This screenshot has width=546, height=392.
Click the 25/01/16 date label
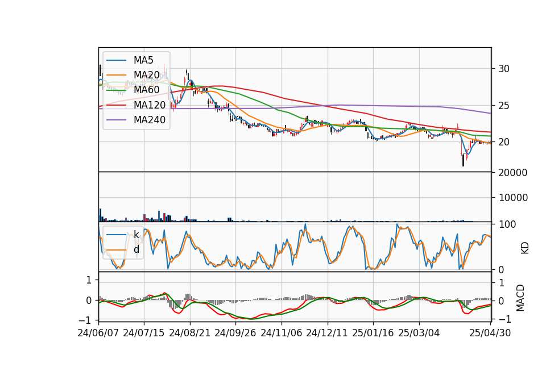click(x=373, y=333)
